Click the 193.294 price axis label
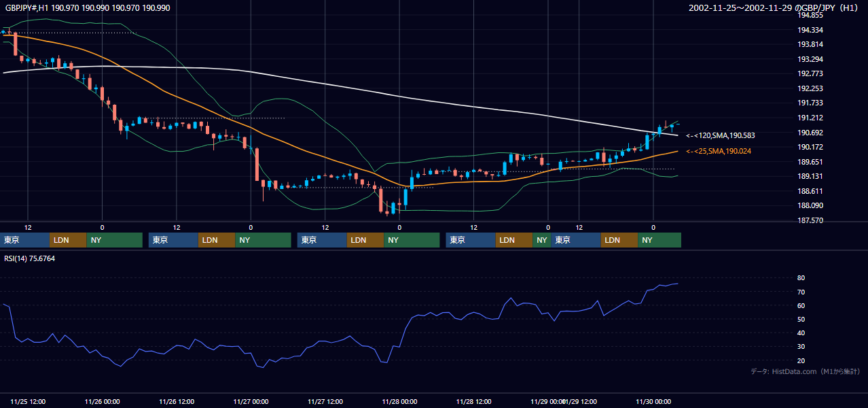868x408 pixels. [x=811, y=59]
